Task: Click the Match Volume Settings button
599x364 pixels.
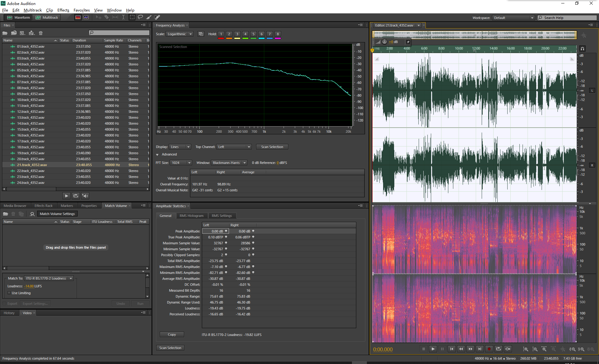Action: coord(57,214)
